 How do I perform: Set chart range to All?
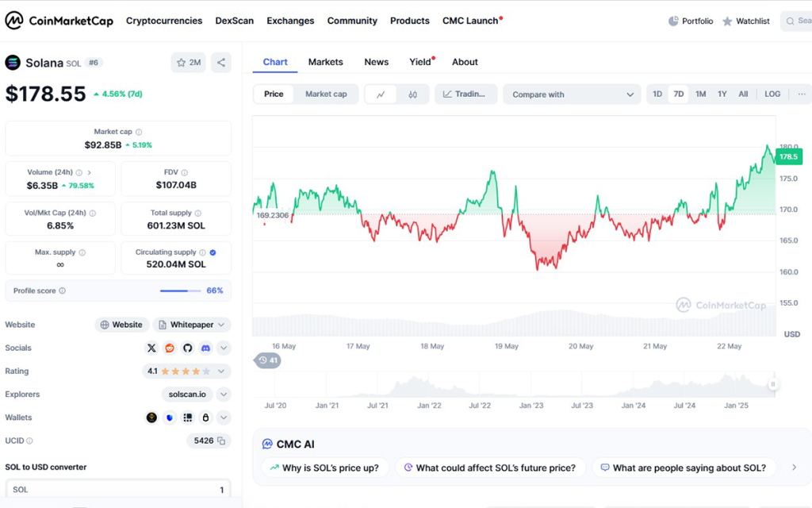(x=743, y=94)
